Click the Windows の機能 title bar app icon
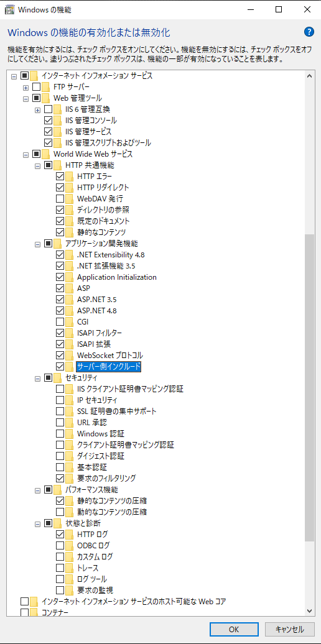This screenshot has width=321, height=644. point(9,9)
